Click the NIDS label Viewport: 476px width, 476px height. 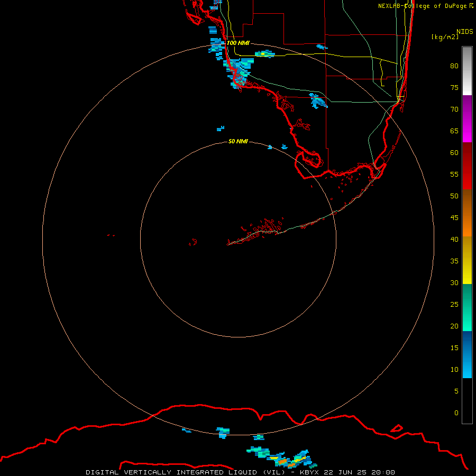click(x=465, y=32)
